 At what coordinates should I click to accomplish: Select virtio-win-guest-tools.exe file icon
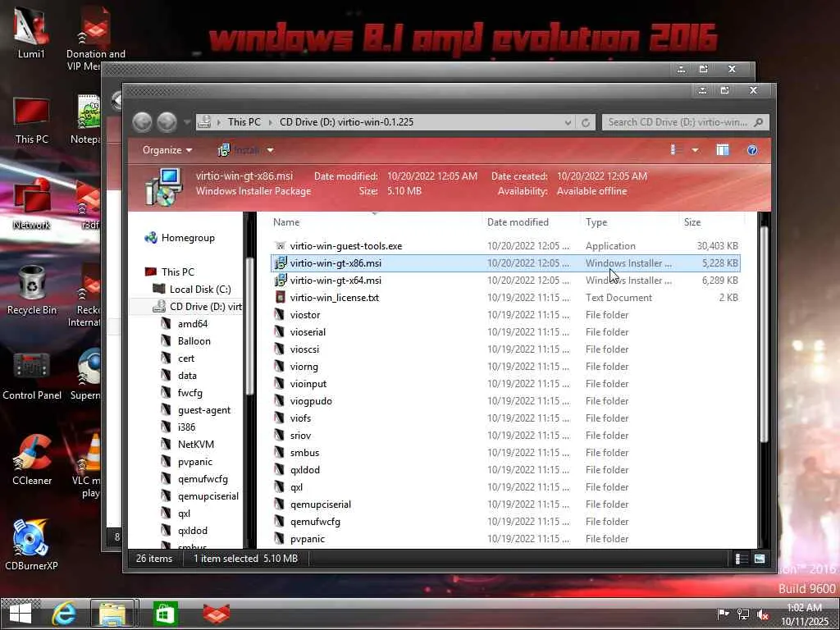click(x=280, y=246)
